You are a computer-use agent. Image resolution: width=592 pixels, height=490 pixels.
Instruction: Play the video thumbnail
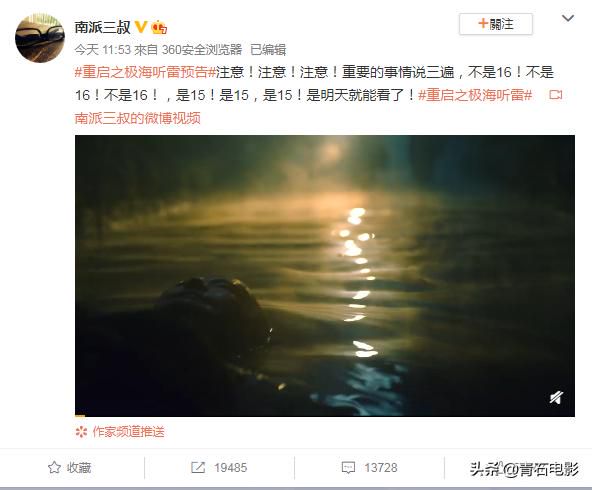pos(325,276)
